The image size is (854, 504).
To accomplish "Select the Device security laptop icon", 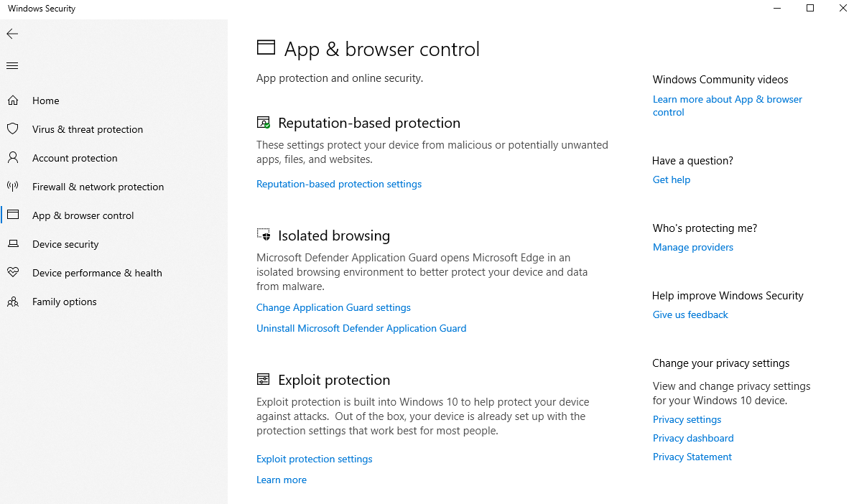I will coord(13,244).
